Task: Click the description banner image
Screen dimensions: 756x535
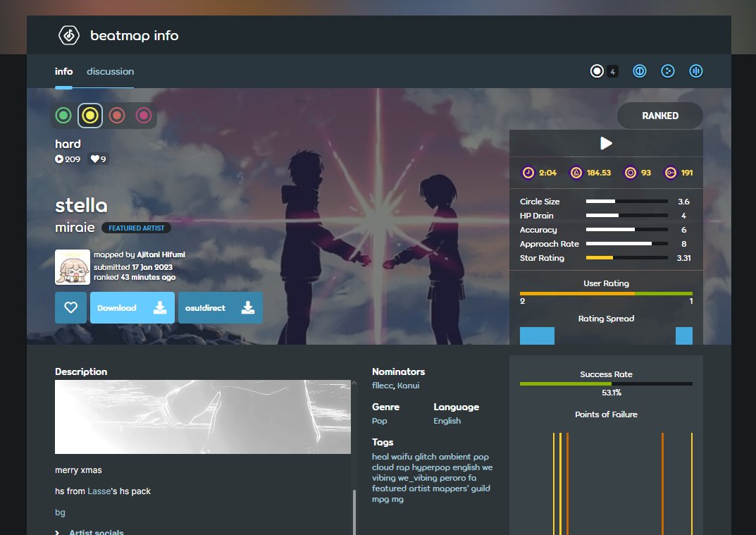Action: tap(202, 417)
